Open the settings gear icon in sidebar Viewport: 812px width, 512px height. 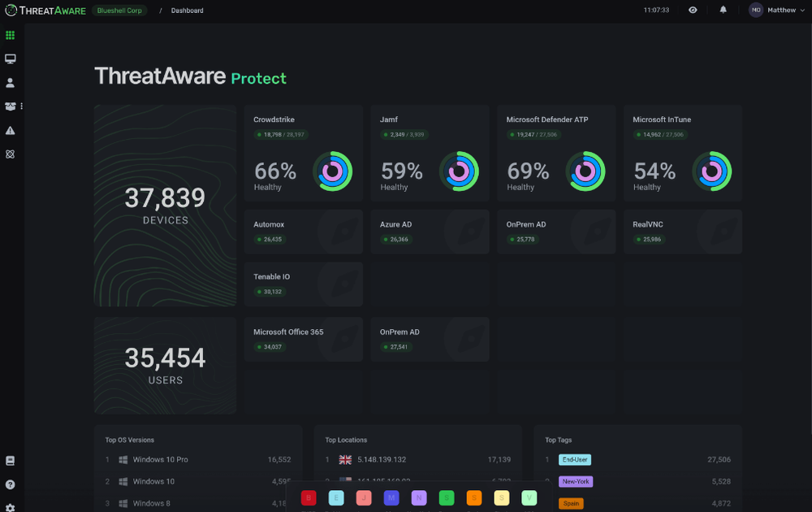tap(10, 507)
